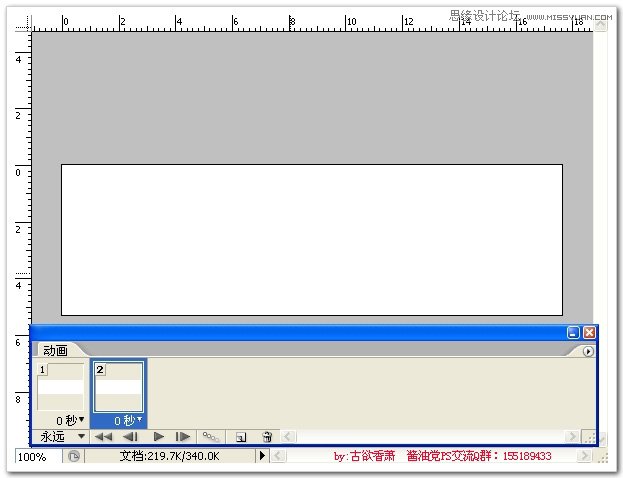This screenshot has width=623, height=478.
Task: Click document size text 文档:219.7K/340.0K
Action: click(170, 456)
